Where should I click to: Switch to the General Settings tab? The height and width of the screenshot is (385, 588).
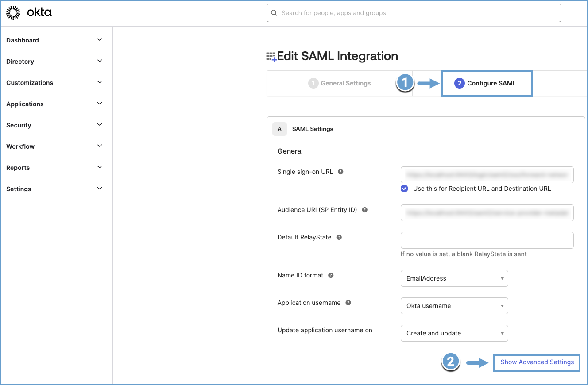339,83
